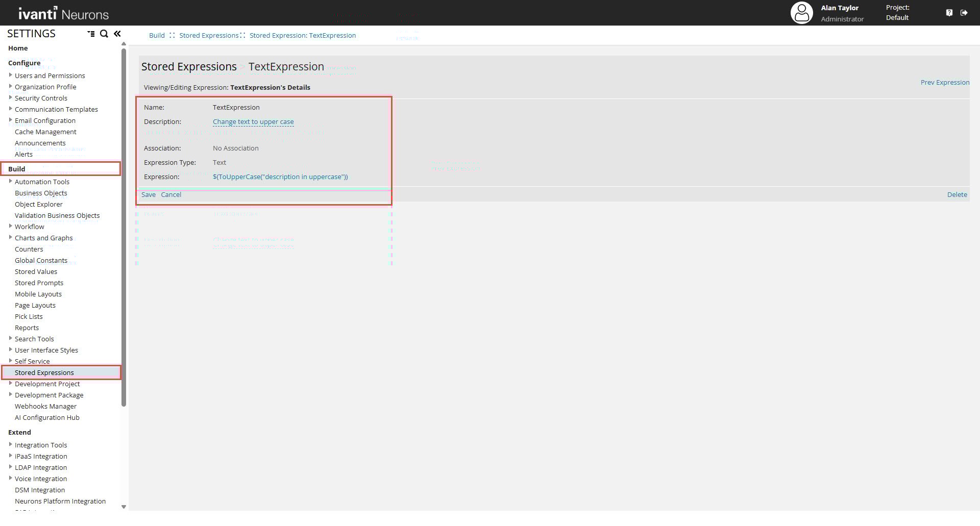This screenshot has height=526, width=980.
Task: Expand the Integration Tools tree node
Action: [11, 444]
